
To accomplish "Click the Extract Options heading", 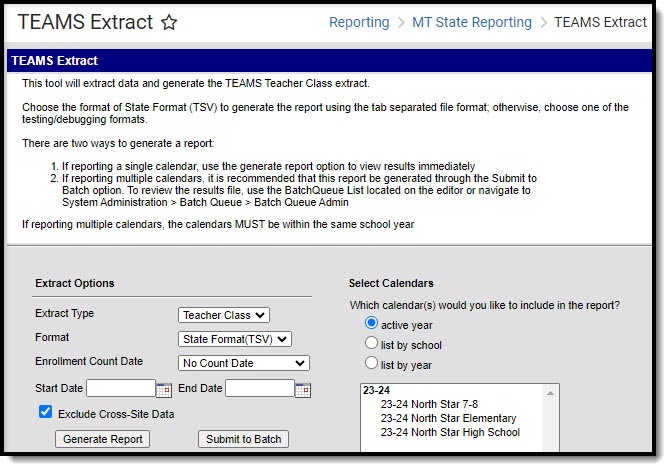I will click(x=75, y=283).
